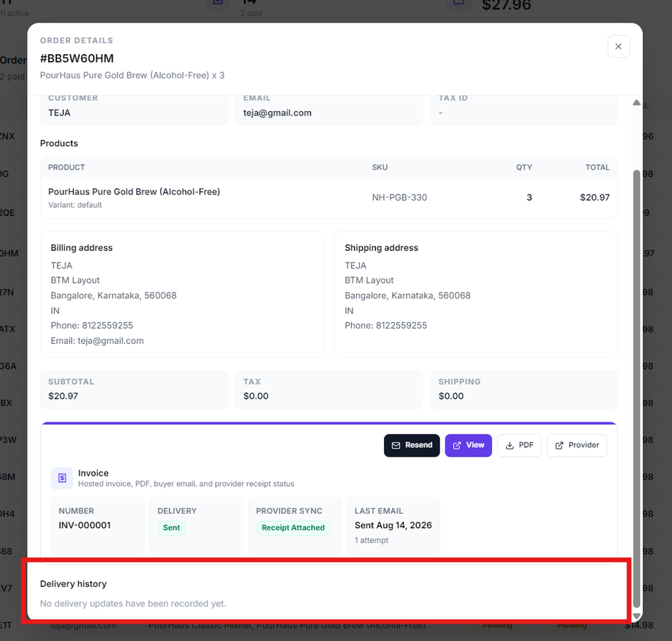Click Variant: default text
The height and width of the screenshot is (641, 672).
[75, 205]
